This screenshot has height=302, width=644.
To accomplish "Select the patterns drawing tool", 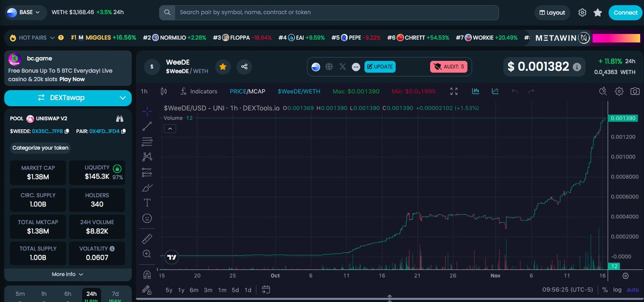I will click(x=147, y=157).
